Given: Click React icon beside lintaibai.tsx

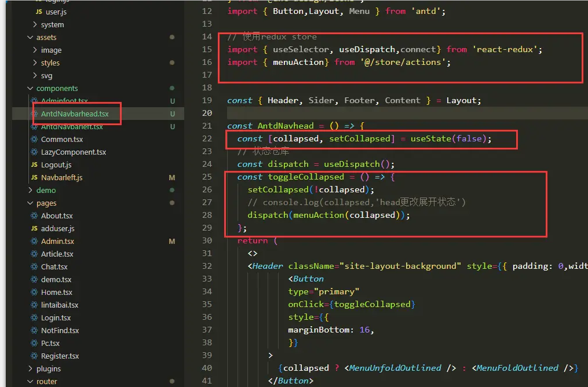Looking at the screenshot, I should (35, 305).
